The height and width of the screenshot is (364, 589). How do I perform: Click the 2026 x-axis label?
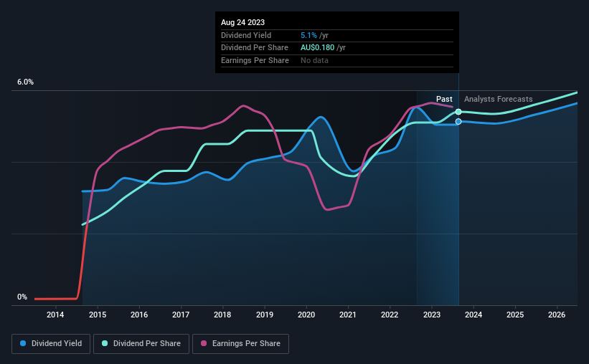point(557,315)
